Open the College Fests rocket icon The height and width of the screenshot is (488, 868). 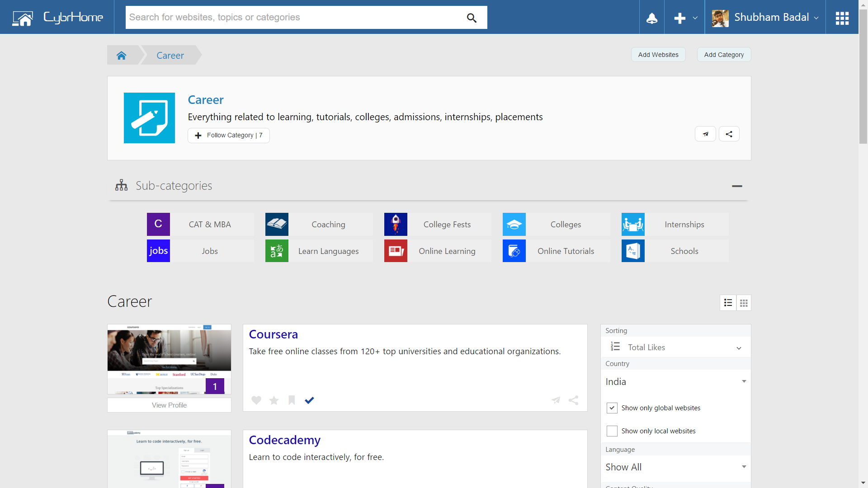[396, 224]
